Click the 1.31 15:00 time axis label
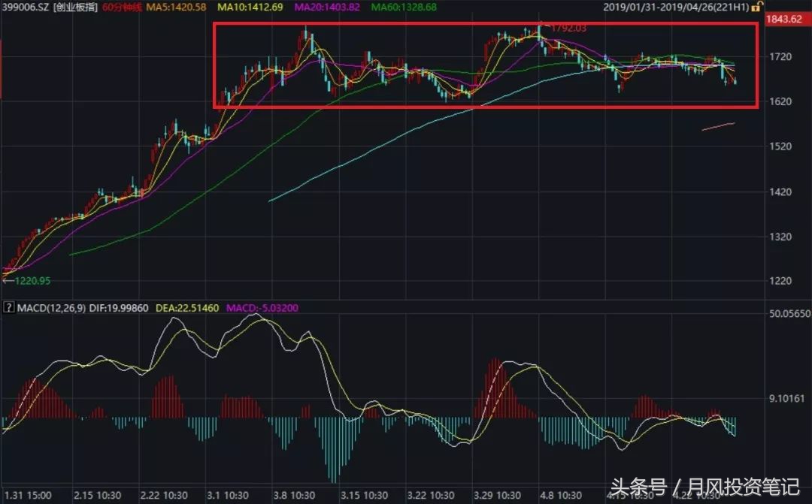 click(x=28, y=496)
